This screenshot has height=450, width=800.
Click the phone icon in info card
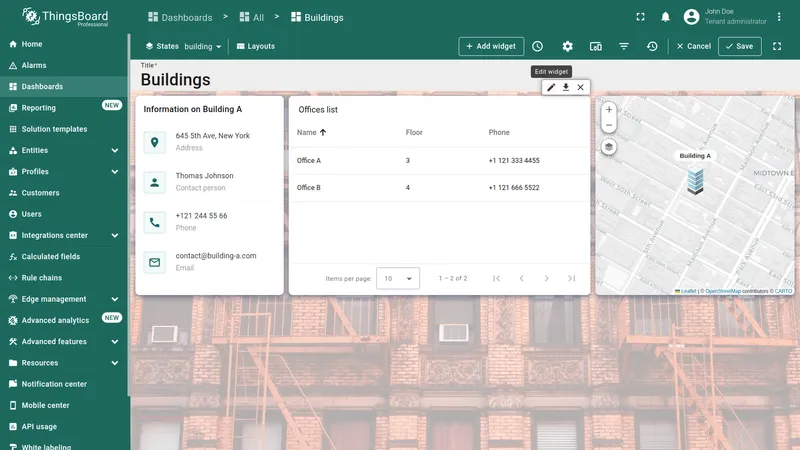pyautogui.click(x=155, y=222)
